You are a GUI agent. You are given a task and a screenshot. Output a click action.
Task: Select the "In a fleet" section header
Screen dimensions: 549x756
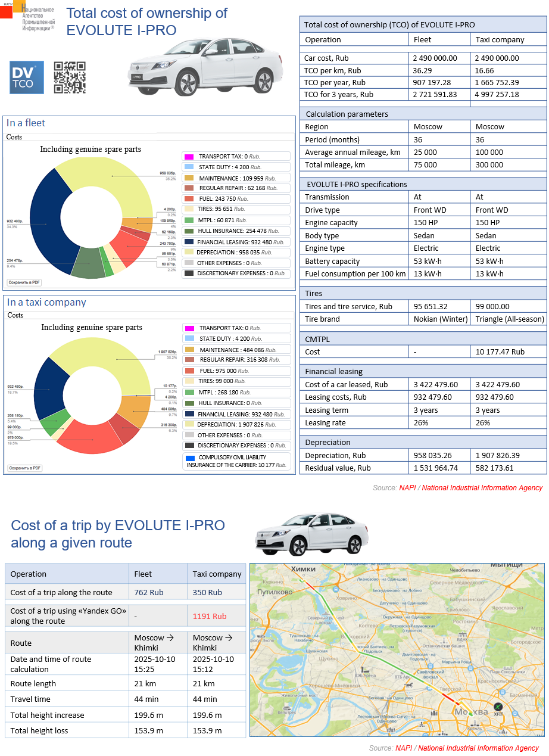click(26, 123)
